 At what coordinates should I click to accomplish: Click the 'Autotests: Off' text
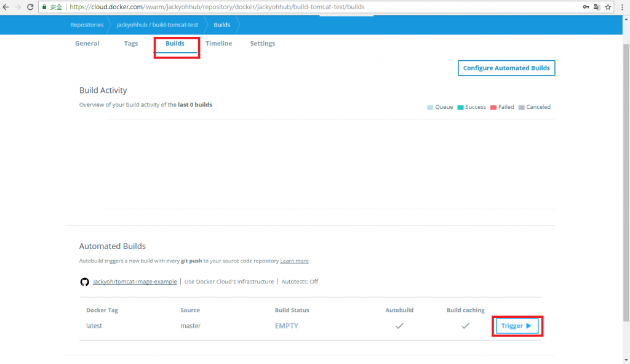[300, 282]
